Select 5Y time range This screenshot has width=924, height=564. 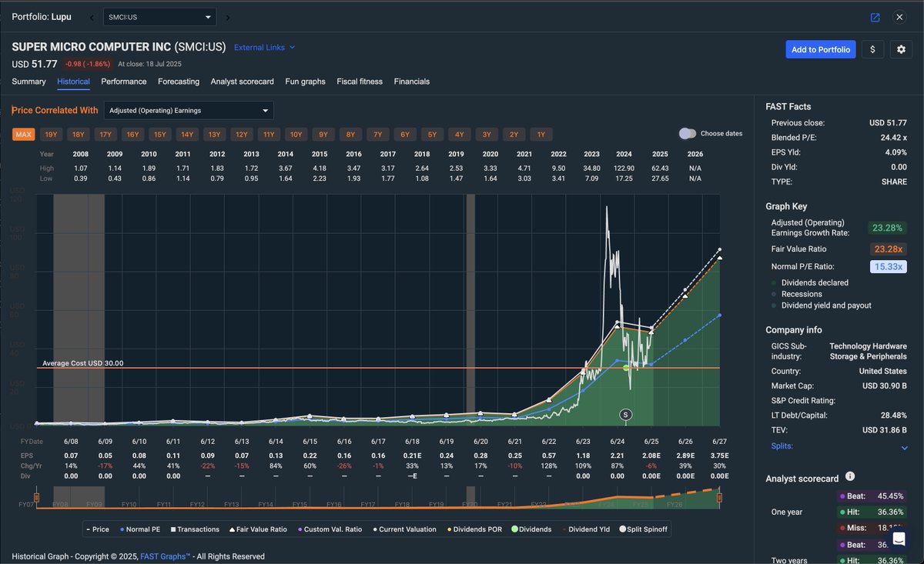pyautogui.click(x=432, y=135)
